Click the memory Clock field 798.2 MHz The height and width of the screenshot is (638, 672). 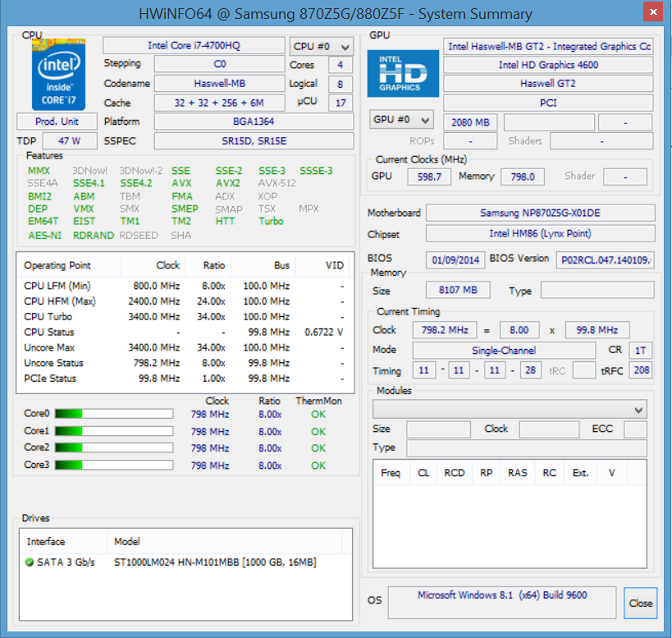[445, 330]
